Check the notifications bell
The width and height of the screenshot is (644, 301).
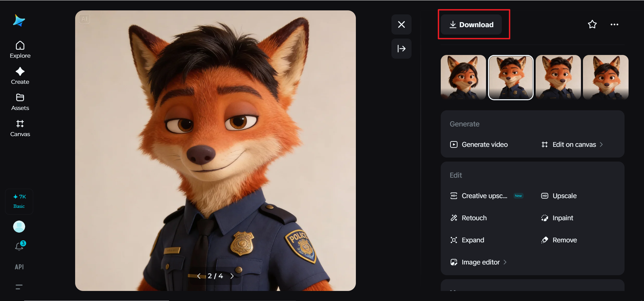pyautogui.click(x=19, y=246)
